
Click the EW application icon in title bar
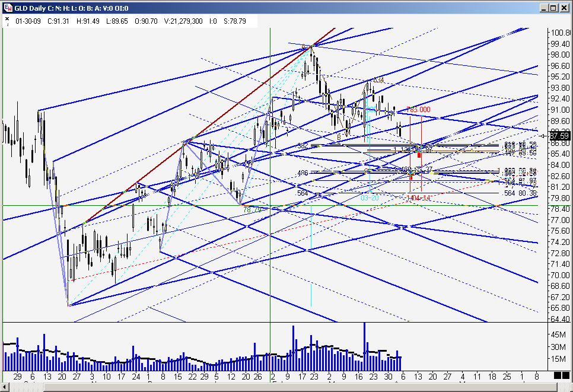[x=8, y=8]
